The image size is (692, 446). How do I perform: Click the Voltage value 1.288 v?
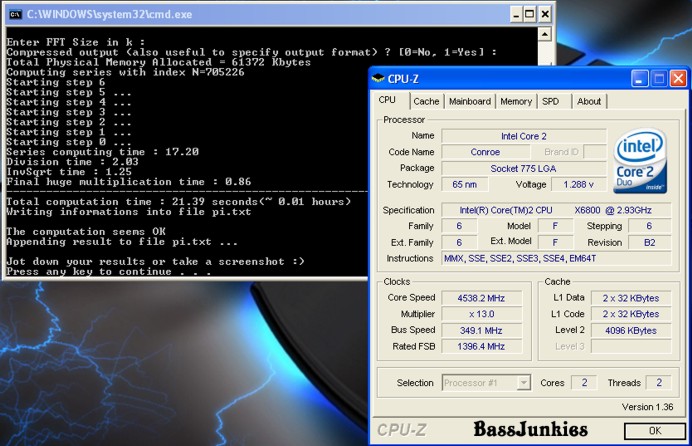tap(579, 184)
